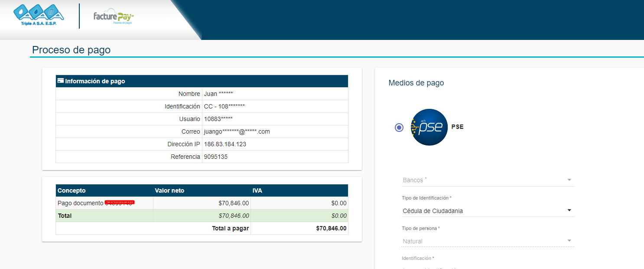
Task: Click the trash bin icon in the Triple A logo
Action: click(x=51, y=11)
